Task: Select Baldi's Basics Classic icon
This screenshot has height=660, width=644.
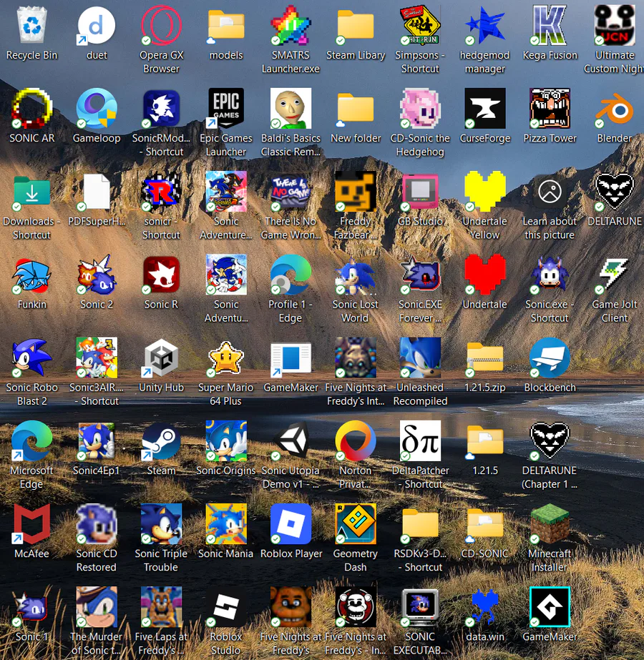Action: tap(291, 108)
